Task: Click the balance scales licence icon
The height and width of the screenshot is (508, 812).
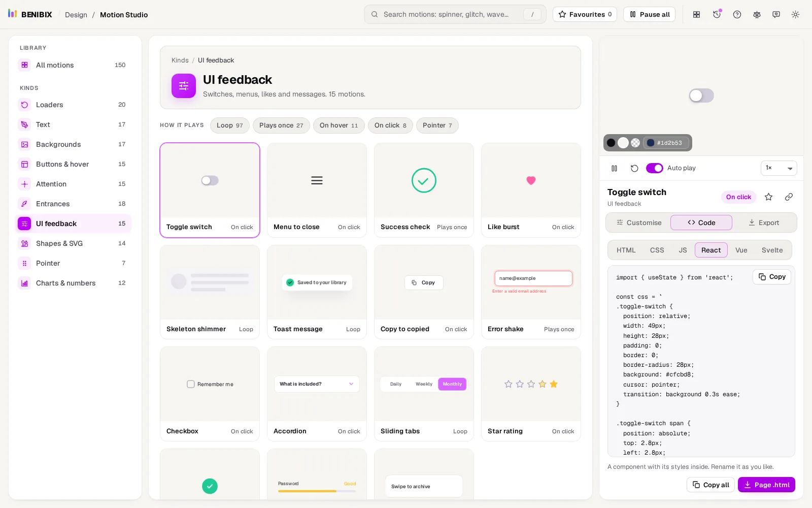Action: (757, 14)
